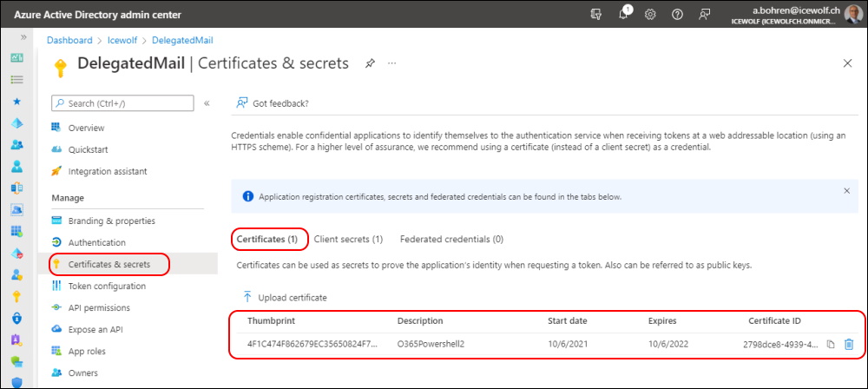The width and height of the screenshot is (868, 389).
Task: Open the blue diamond Azure Active Directory icon
Action: (x=17, y=123)
